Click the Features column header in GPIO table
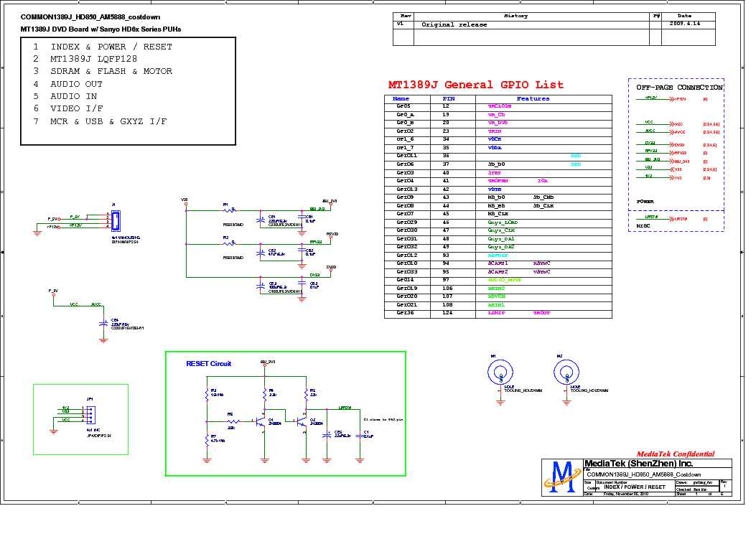756x534 pixels. [533, 98]
